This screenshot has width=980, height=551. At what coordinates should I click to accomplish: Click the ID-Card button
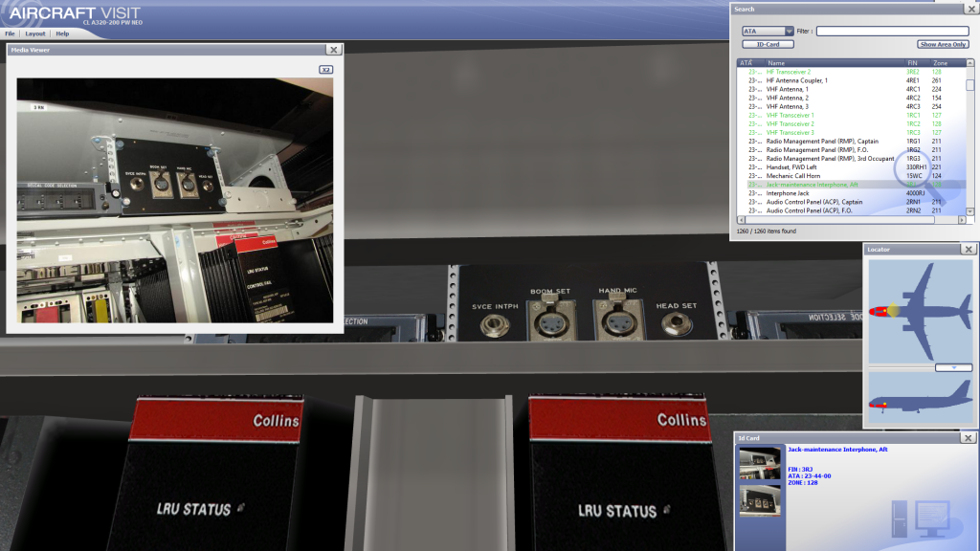pyautogui.click(x=768, y=44)
